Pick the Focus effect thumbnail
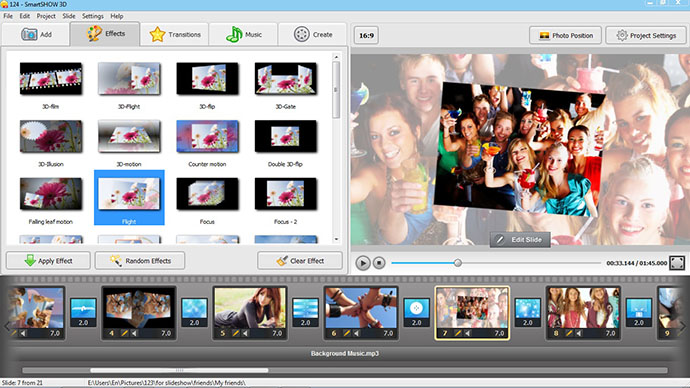This screenshot has width=690, height=388. click(207, 194)
